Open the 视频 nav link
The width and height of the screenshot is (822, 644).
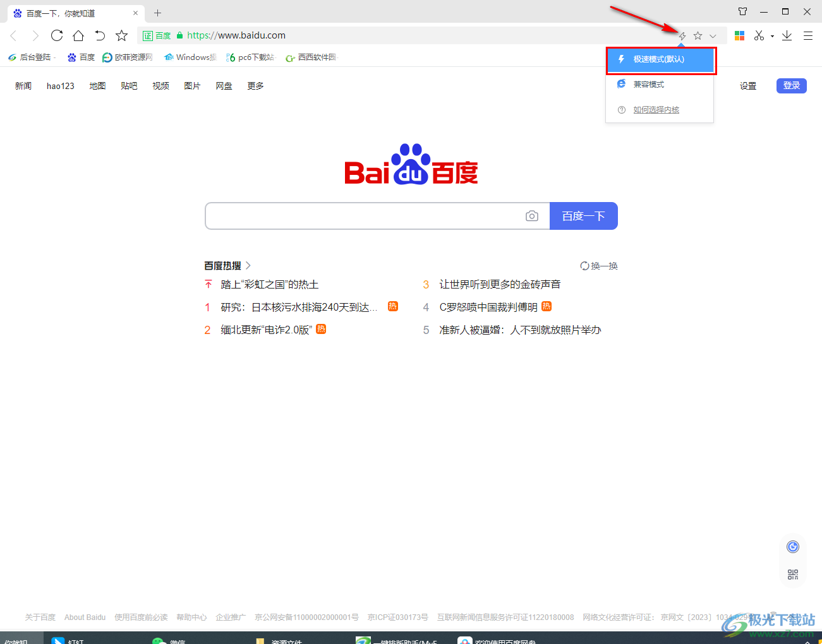pos(160,86)
